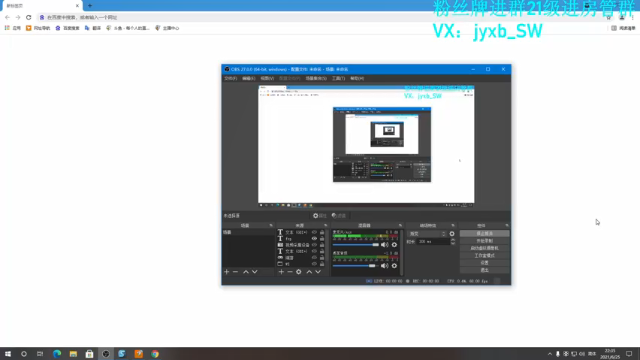Viewport: 640px width, 360px height.
Task: Increase transition duration with stepper up arrow
Action: [x=453, y=240]
